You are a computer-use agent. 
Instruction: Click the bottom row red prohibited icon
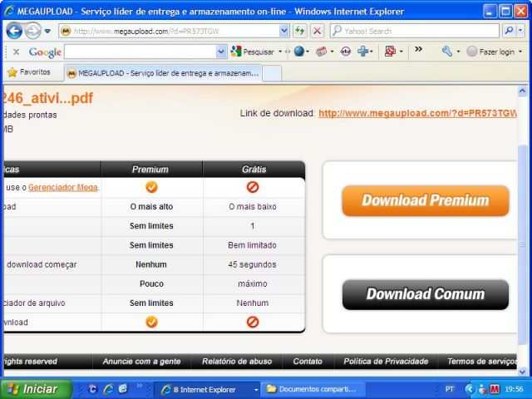point(253,322)
